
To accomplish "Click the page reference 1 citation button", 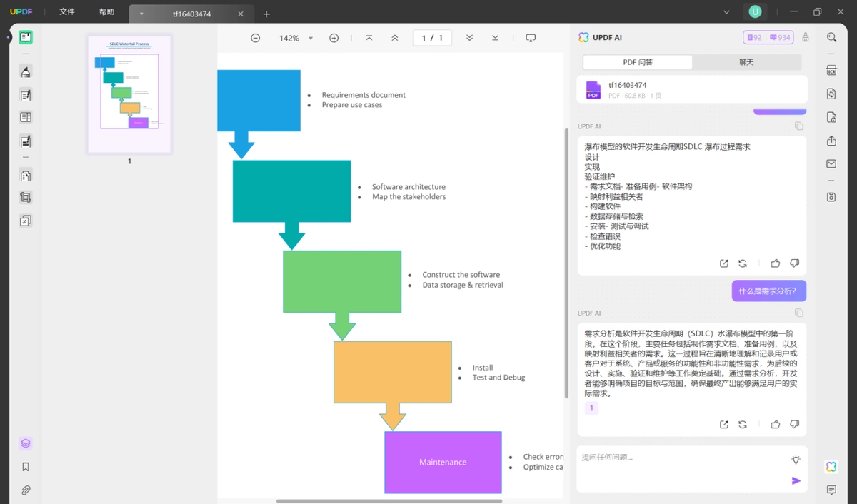I will 591,408.
